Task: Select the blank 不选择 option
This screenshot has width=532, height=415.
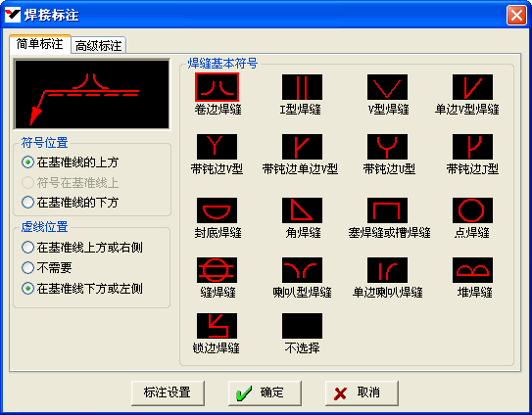Action: pyautogui.click(x=302, y=326)
